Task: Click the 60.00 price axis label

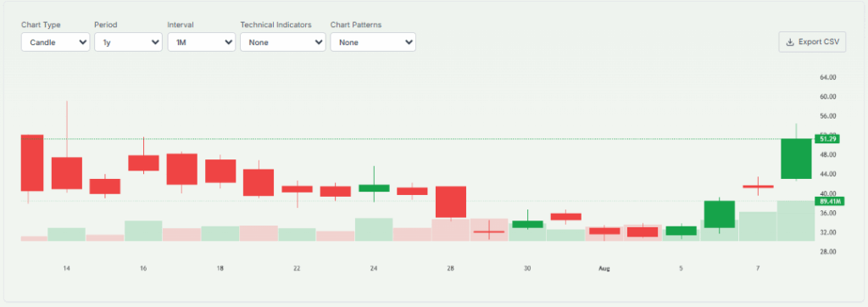Action: [828, 97]
